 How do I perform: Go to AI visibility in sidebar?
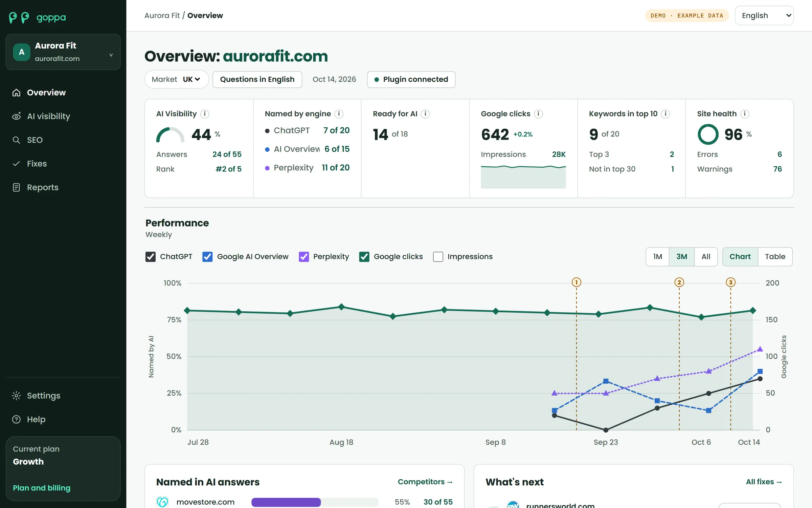coord(48,116)
